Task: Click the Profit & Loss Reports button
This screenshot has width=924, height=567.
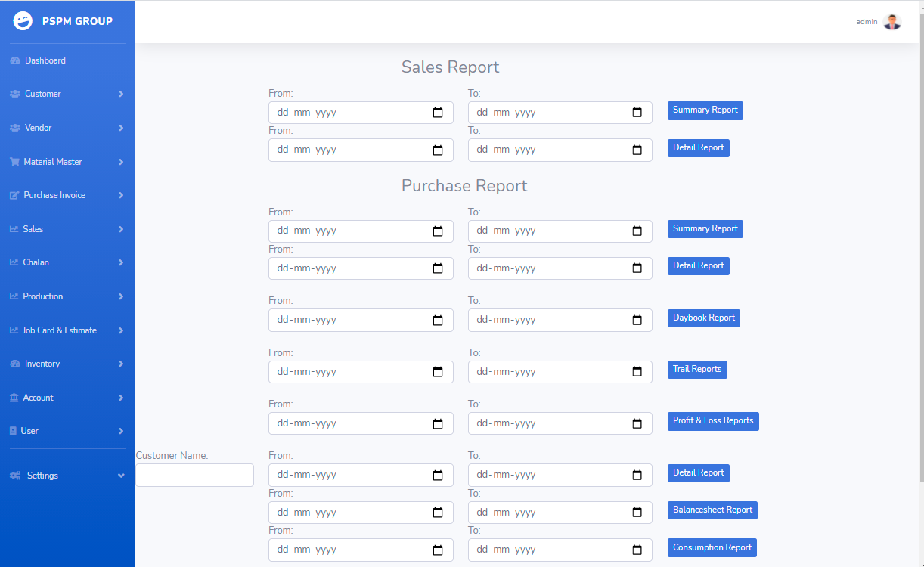Action: (712, 421)
